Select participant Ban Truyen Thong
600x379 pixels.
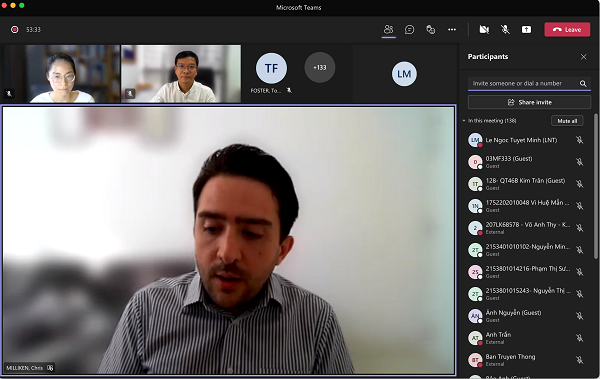[526, 360]
